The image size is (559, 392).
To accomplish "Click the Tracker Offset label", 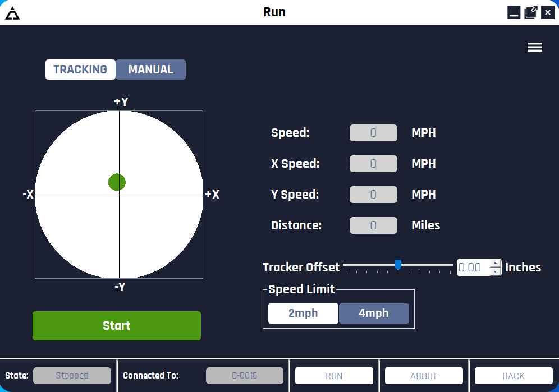I will [x=301, y=268].
